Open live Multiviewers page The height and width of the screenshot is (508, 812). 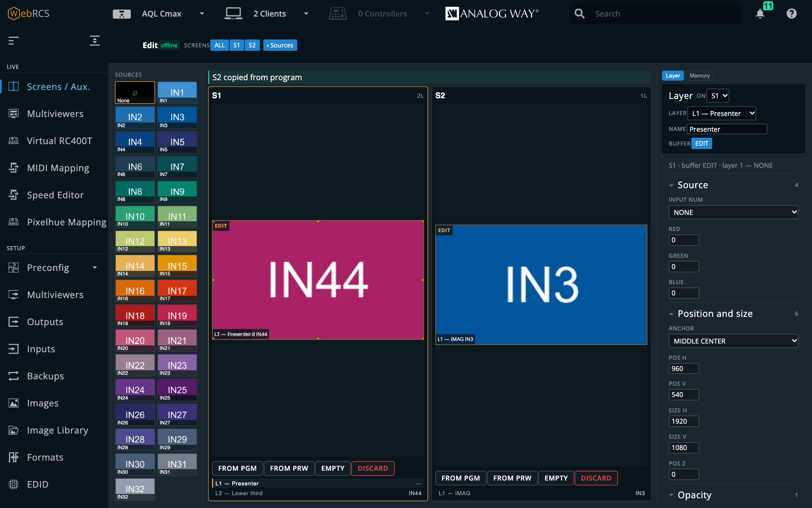coord(54,114)
